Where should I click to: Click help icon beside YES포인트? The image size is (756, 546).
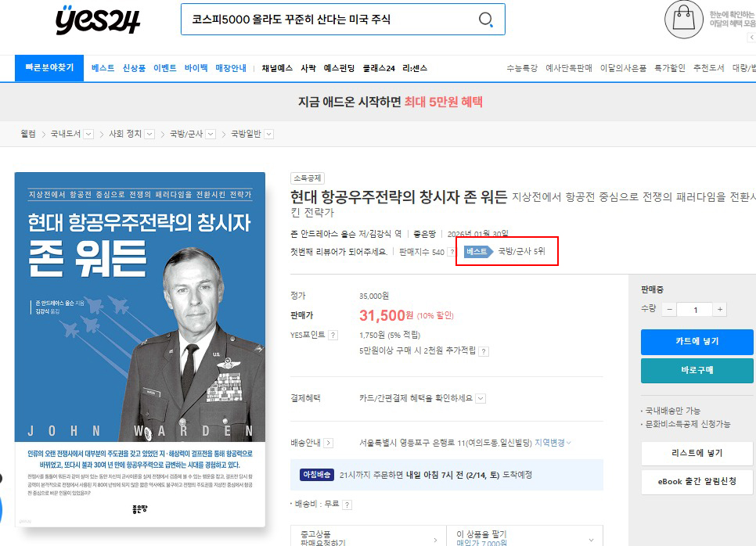(x=333, y=335)
